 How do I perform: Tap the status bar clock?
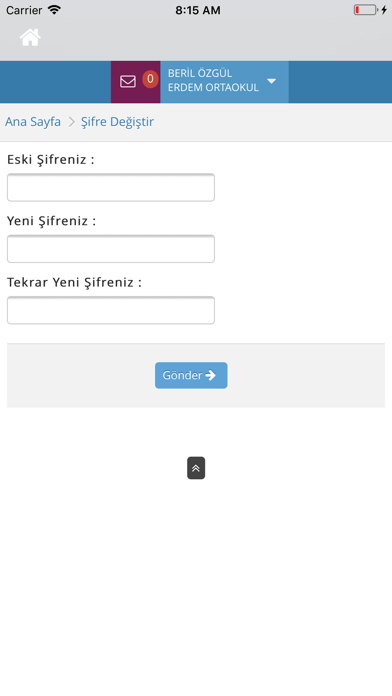198,10
